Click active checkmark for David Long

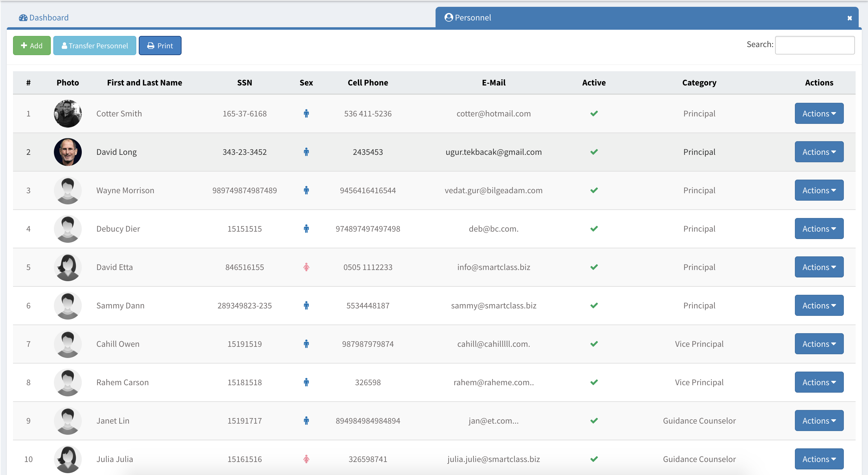tap(594, 152)
